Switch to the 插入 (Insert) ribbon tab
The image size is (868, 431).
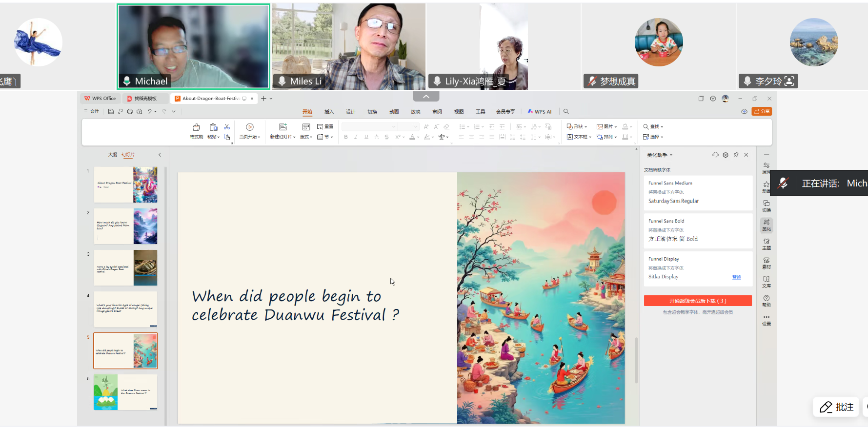[329, 112]
